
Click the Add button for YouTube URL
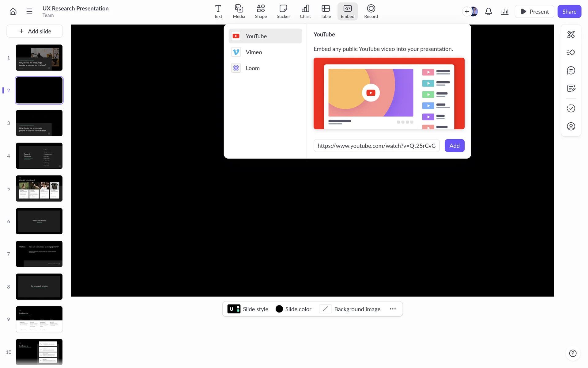(x=454, y=146)
